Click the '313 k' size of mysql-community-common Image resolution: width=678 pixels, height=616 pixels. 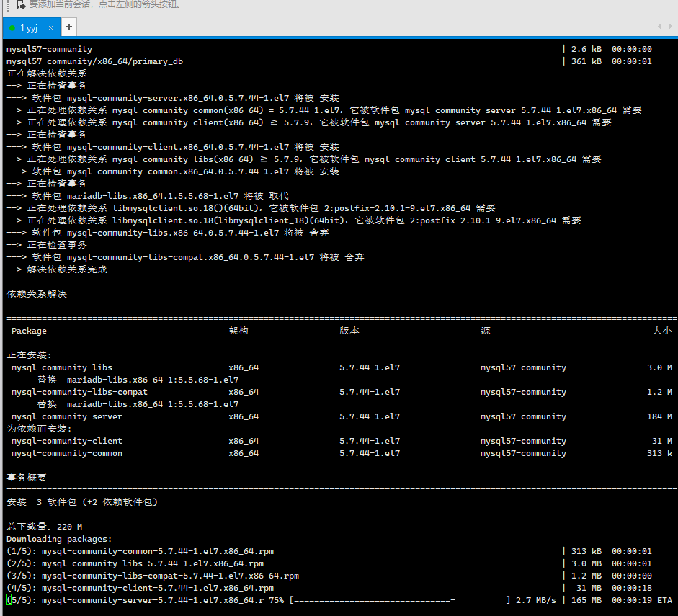(659, 453)
